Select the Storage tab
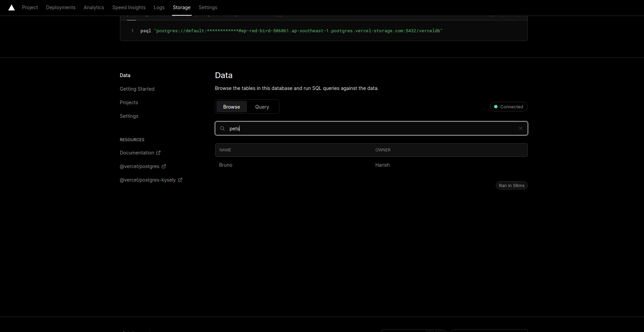The width and height of the screenshot is (644, 332). pos(181,7)
